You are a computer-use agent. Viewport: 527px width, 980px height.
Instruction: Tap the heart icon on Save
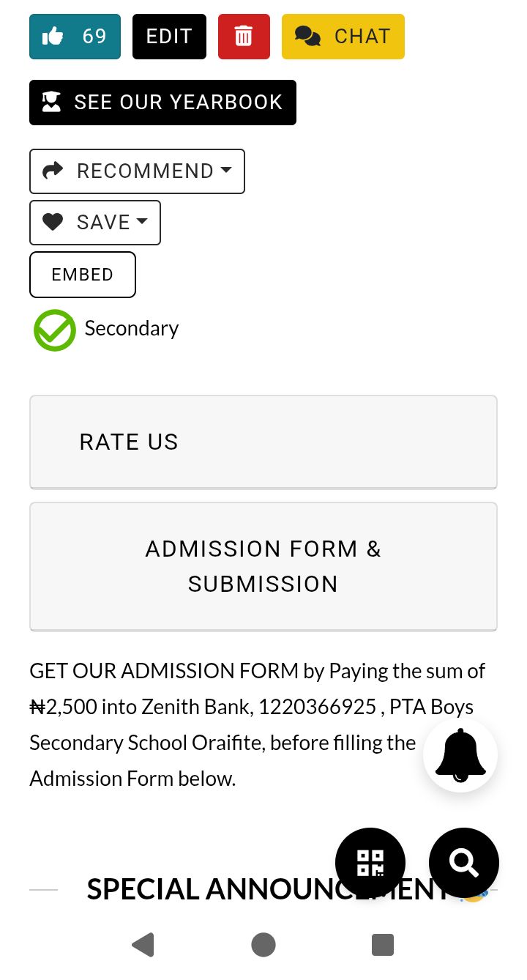tap(53, 222)
